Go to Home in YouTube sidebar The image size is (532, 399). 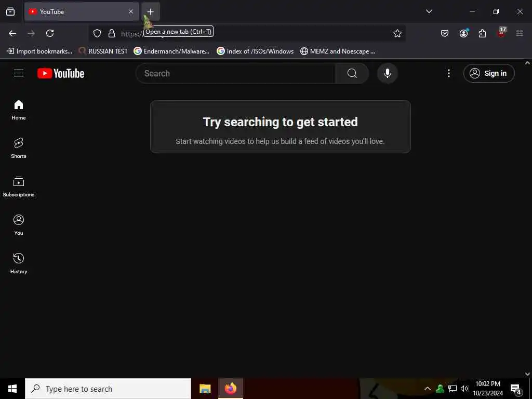point(19,110)
